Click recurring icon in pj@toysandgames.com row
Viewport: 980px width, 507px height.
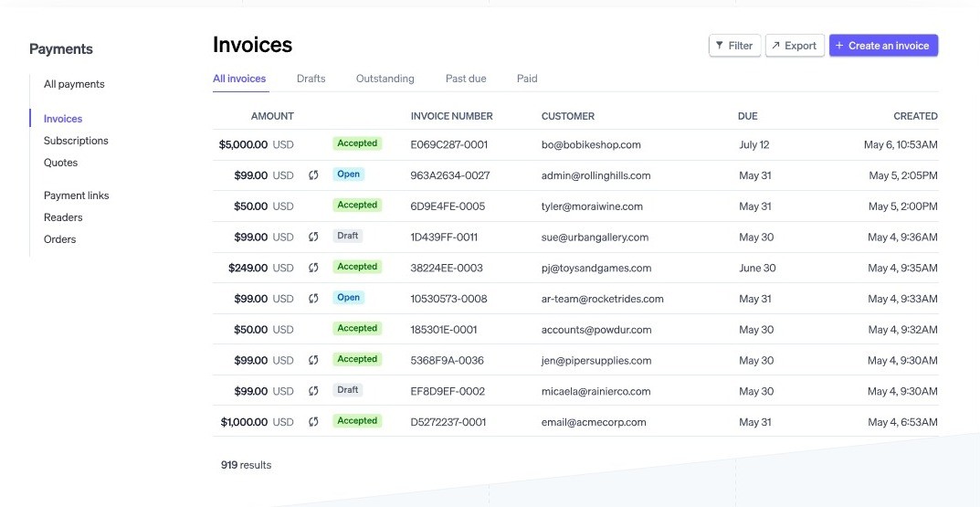coord(314,268)
